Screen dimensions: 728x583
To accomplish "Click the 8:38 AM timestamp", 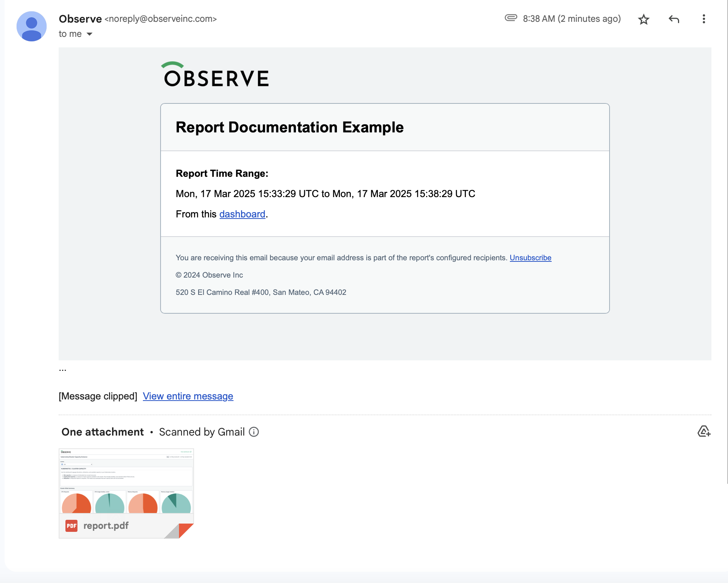I will [572, 19].
